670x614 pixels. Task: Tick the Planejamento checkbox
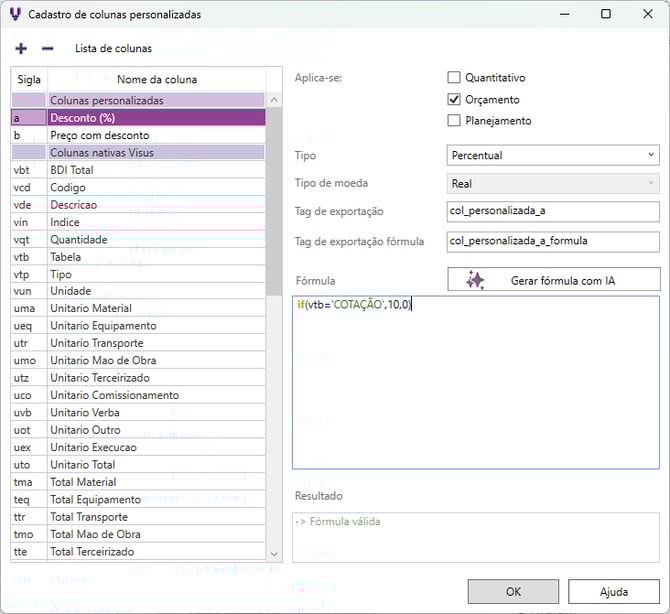454,121
